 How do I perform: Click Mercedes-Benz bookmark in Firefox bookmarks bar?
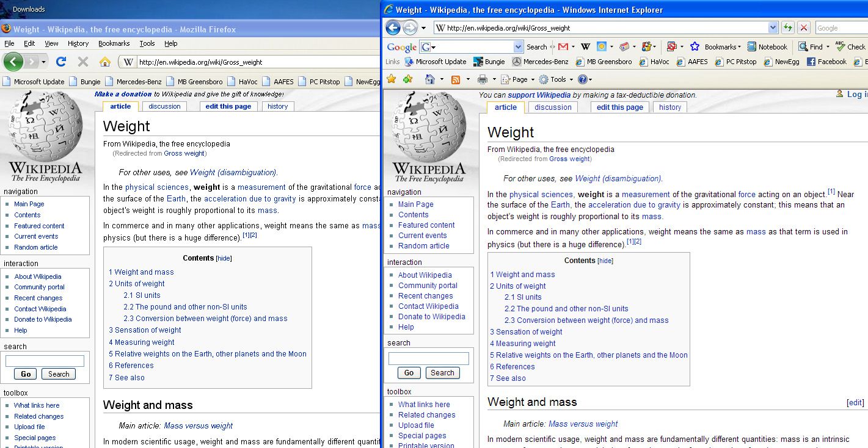point(133,81)
